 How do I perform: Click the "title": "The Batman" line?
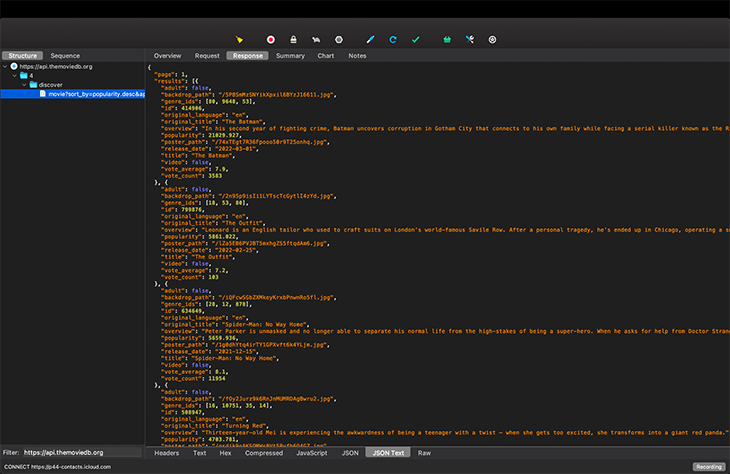coord(198,156)
